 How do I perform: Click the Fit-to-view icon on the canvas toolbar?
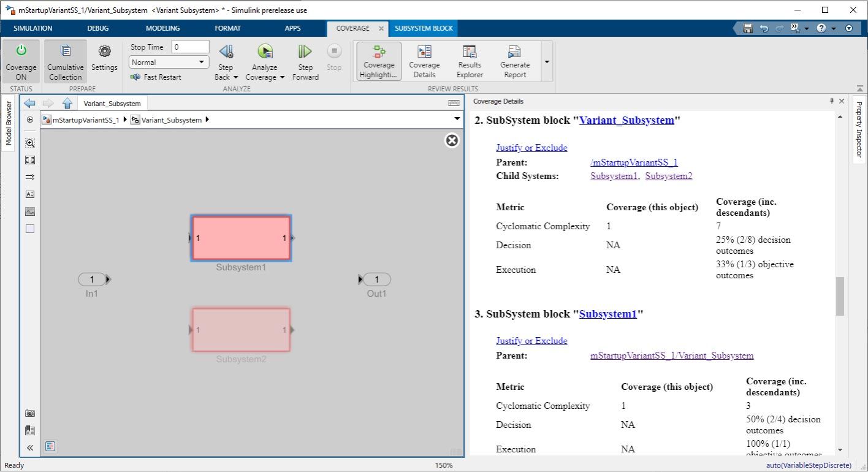[x=29, y=160]
